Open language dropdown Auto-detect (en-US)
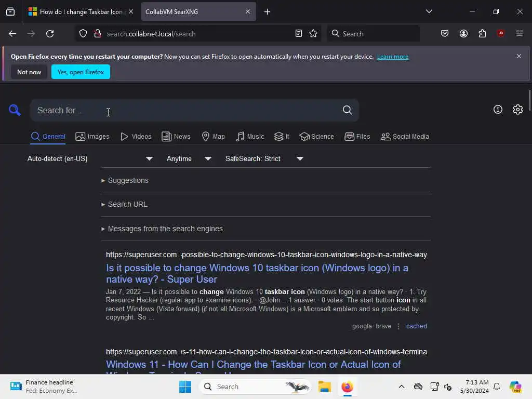 click(90, 158)
